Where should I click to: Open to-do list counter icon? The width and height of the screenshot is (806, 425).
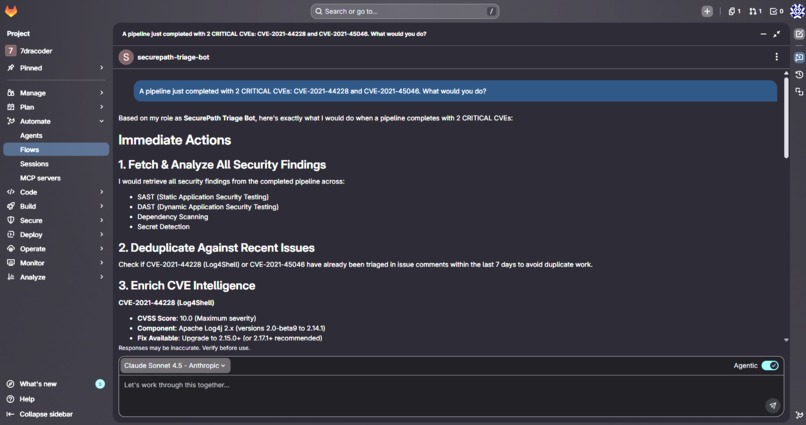[x=776, y=11]
